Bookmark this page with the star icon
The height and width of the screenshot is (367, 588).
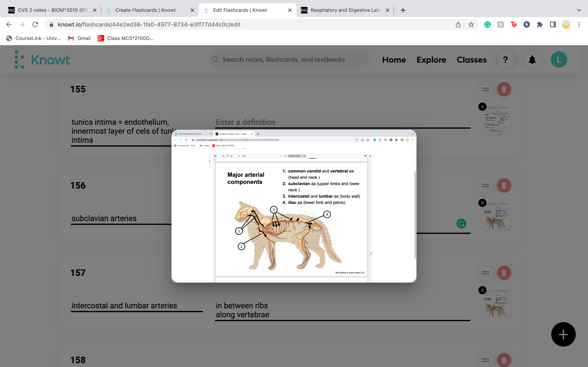point(471,24)
